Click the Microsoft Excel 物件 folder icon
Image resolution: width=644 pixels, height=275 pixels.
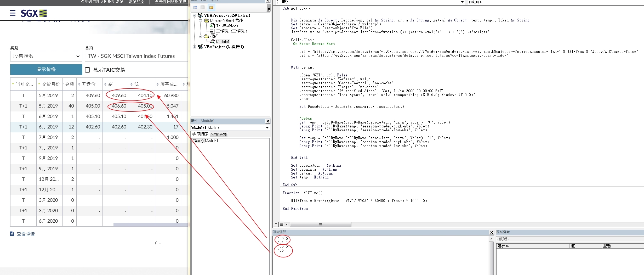207,21
